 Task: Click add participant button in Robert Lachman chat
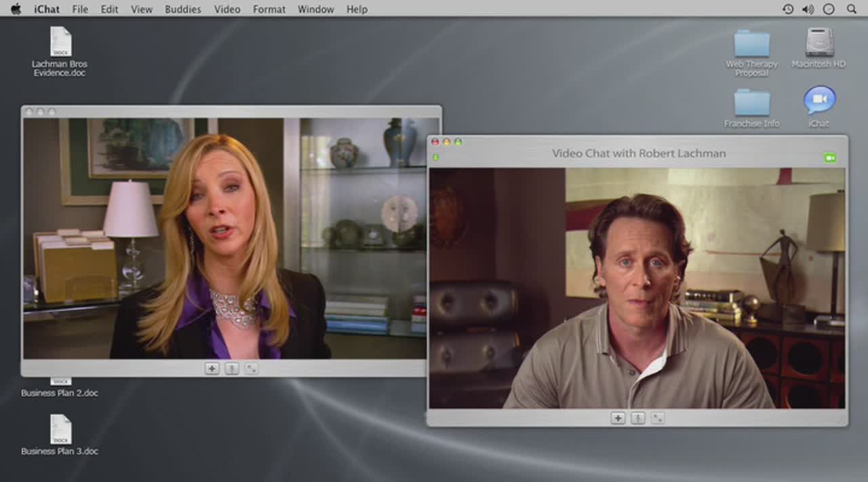pos(618,418)
